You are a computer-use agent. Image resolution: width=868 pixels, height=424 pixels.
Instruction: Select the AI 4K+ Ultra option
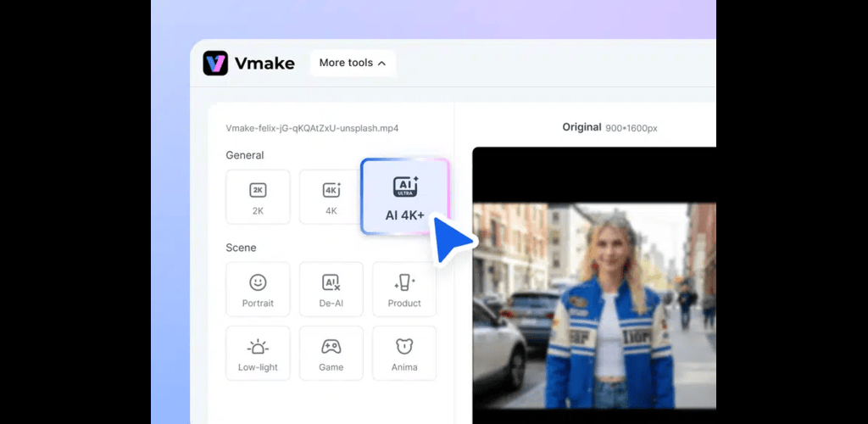point(404,197)
